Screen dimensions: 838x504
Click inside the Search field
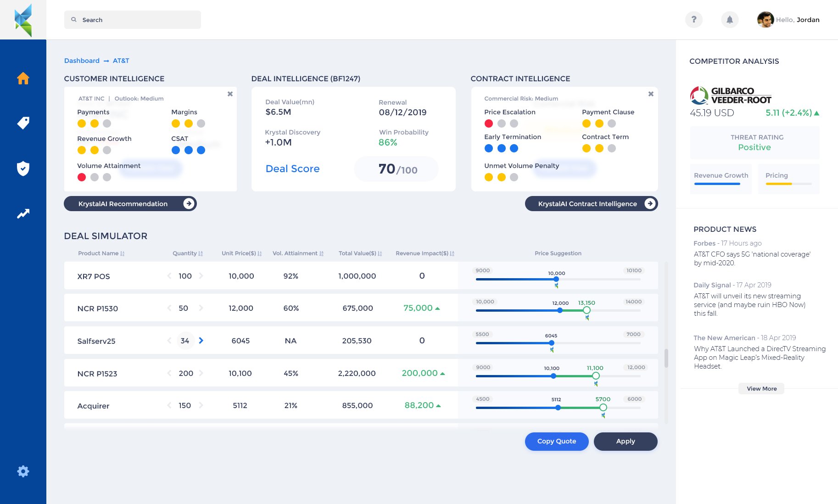click(133, 20)
